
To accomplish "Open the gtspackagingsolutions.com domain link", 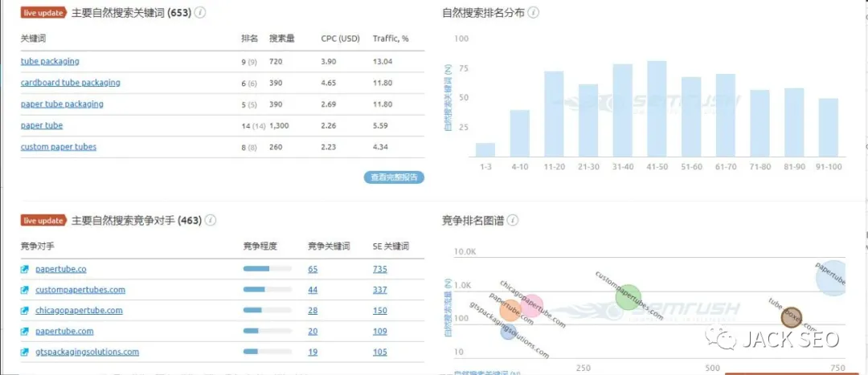I will pos(87,352).
